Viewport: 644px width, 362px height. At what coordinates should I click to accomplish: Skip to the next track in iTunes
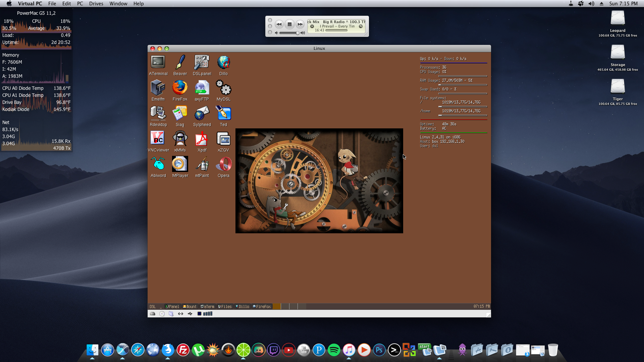tap(300, 24)
